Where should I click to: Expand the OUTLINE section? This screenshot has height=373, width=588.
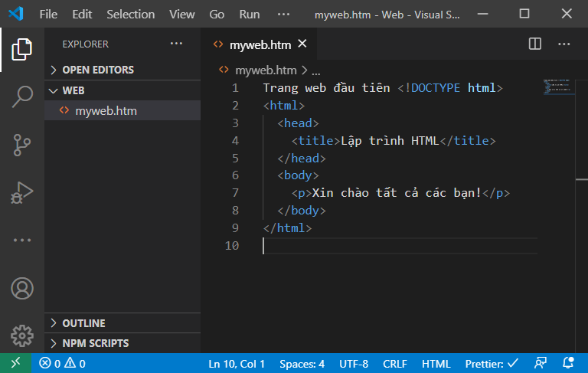[122, 323]
